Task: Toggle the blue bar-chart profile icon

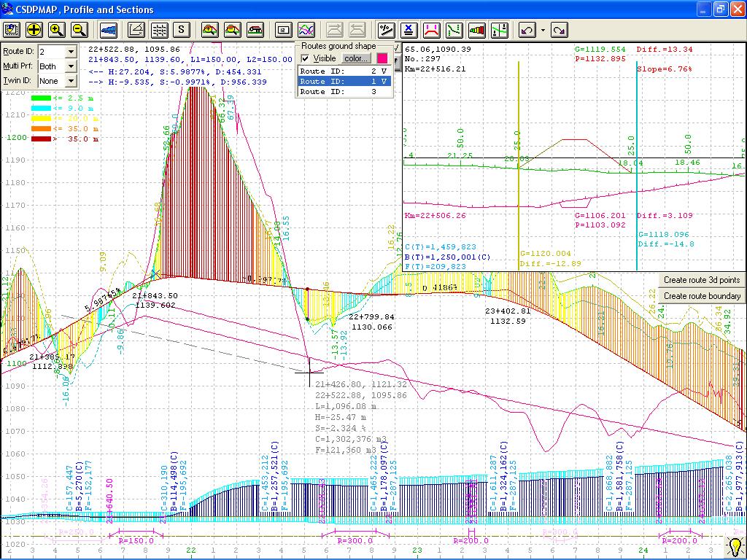Action: (109, 30)
